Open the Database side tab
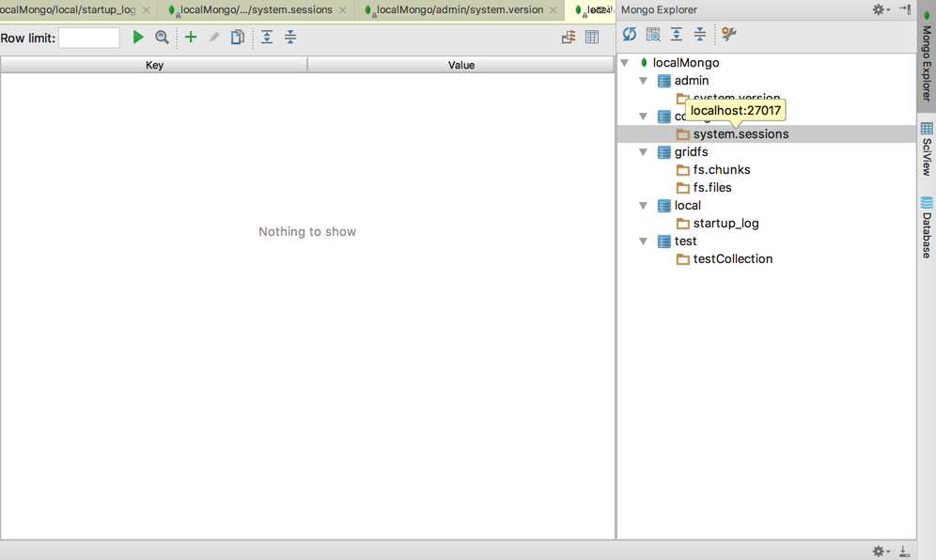This screenshot has height=560, width=936. click(x=927, y=227)
